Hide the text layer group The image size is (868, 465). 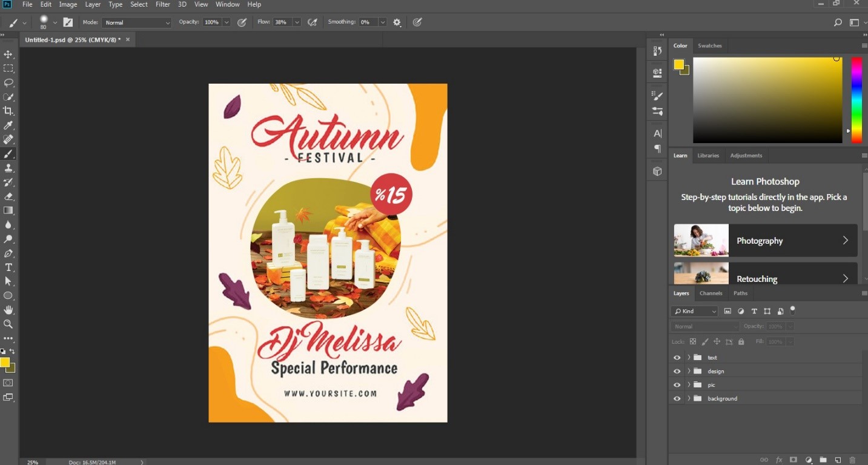click(x=677, y=358)
